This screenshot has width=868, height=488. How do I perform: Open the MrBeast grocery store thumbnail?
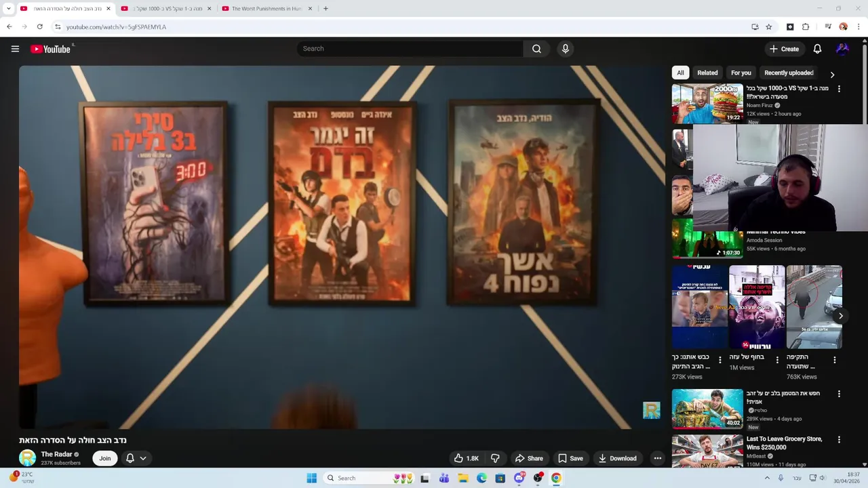(x=707, y=451)
